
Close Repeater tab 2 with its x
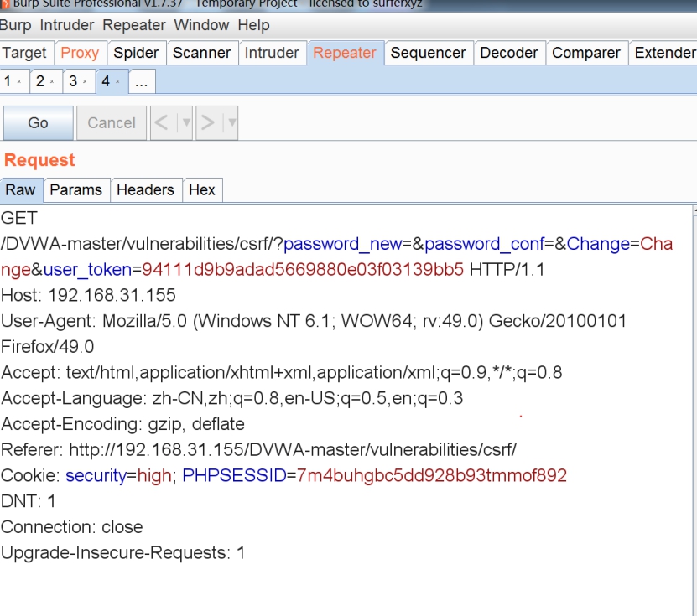click(x=52, y=82)
